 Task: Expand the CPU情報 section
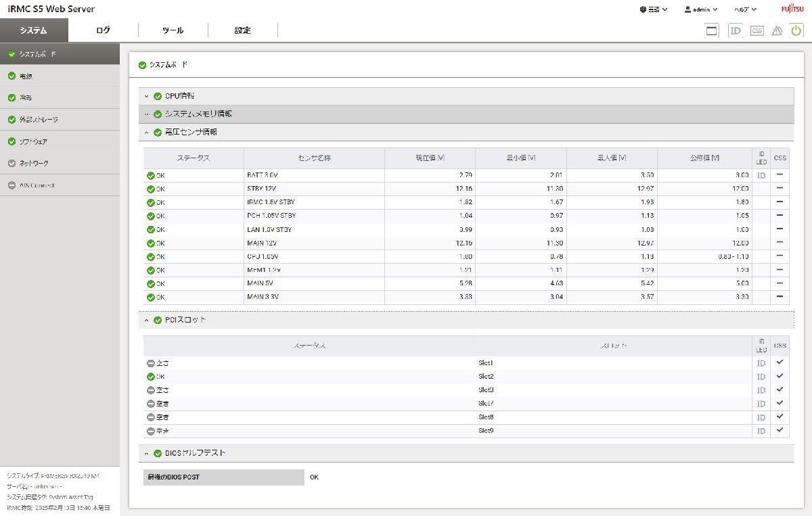pyautogui.click(x=179, y=96)
